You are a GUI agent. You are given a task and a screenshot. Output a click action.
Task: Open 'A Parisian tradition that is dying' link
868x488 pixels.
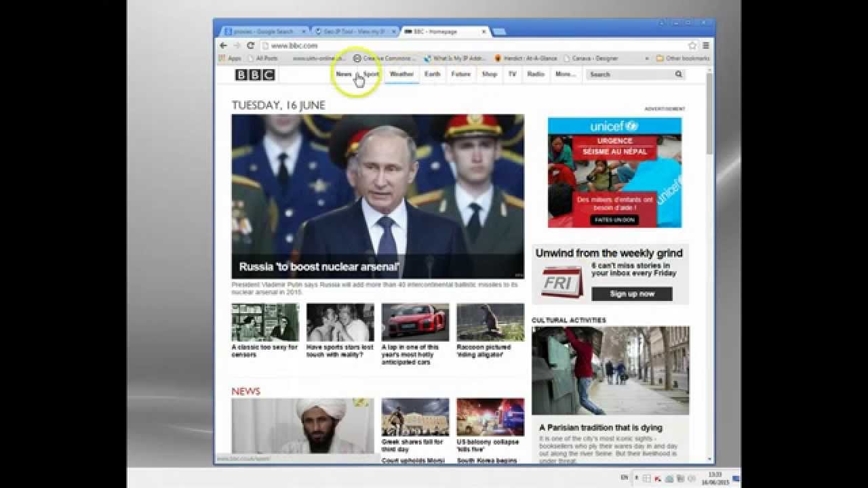(601, 428)
